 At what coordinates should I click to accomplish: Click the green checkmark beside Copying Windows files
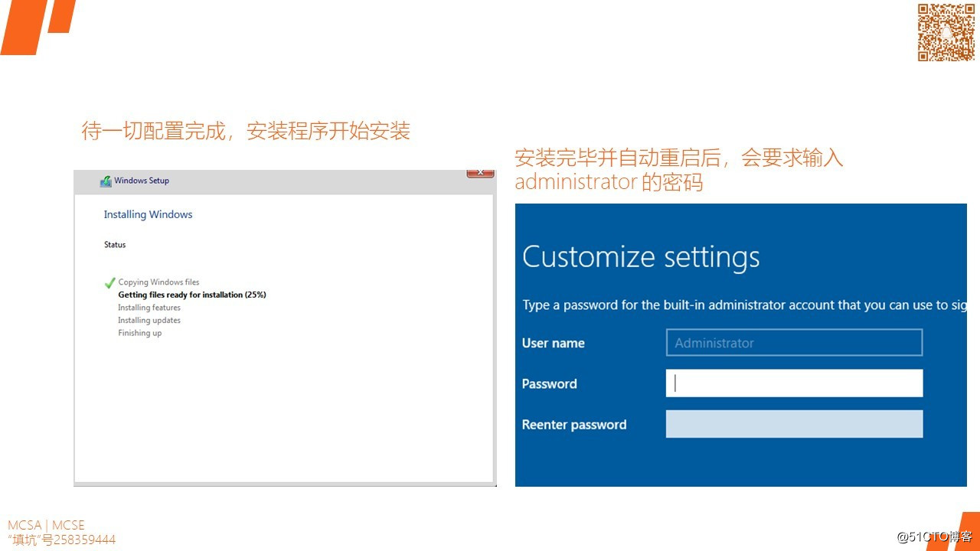pyautogui.click(x=109, y=283)
